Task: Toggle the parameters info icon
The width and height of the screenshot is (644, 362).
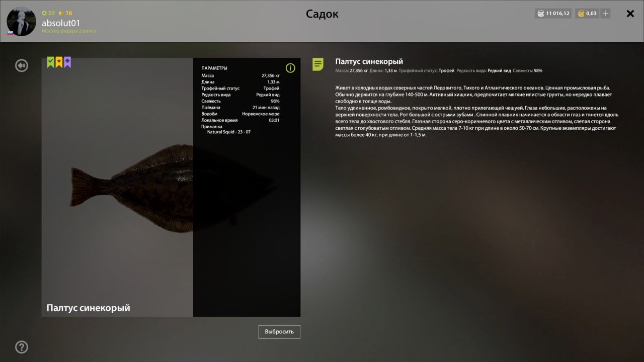Action: point(290,68)
